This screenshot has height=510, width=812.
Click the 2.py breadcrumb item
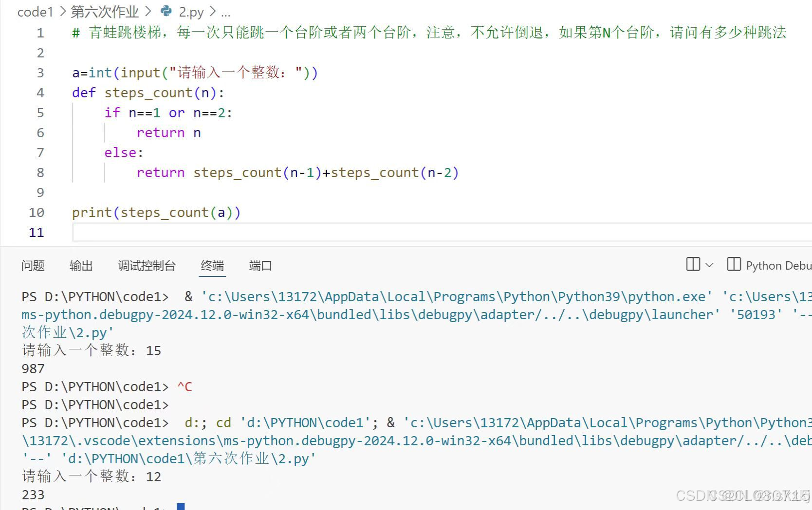click(x=191, y=11)
